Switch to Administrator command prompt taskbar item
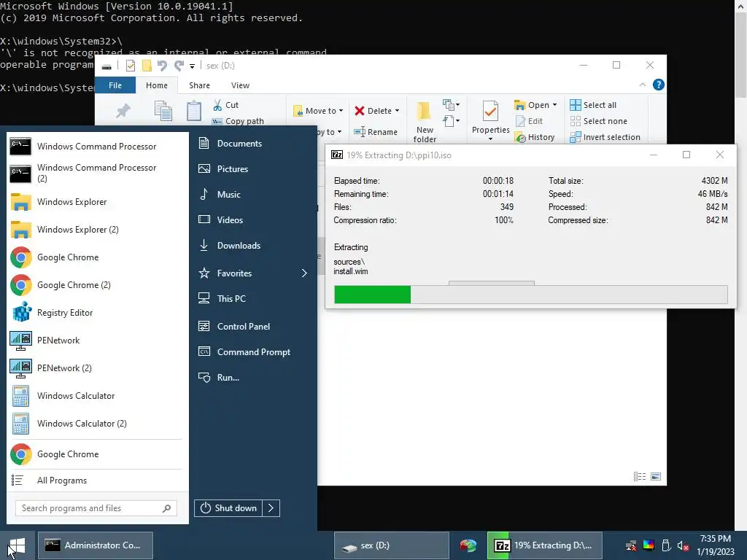The width and height of the screenshot is (747, 560). tap(96, 545)
